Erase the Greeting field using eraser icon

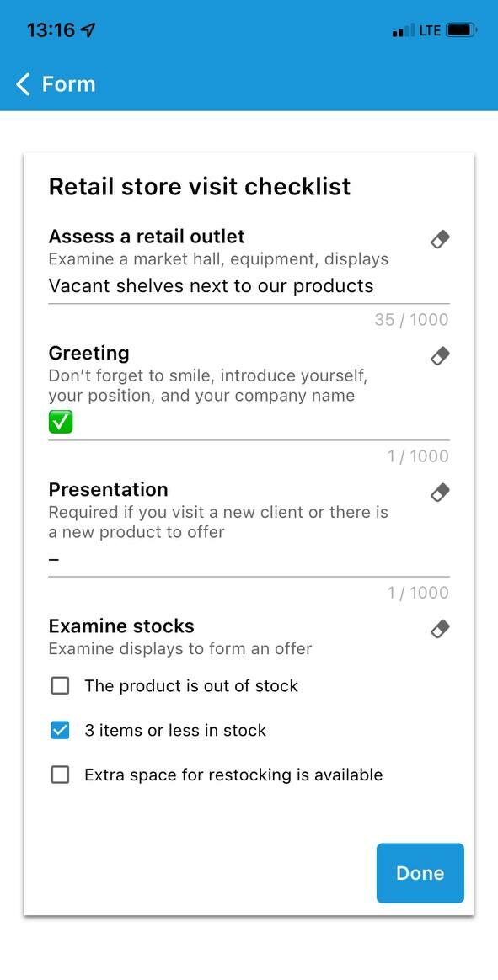441,356
